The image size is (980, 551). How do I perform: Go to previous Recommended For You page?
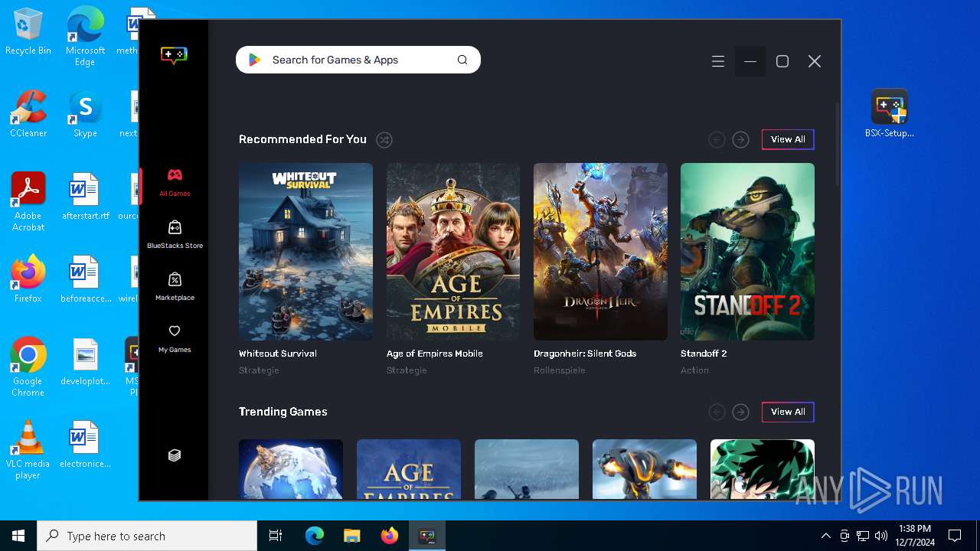pyautogui.click(x=717, y=139)
